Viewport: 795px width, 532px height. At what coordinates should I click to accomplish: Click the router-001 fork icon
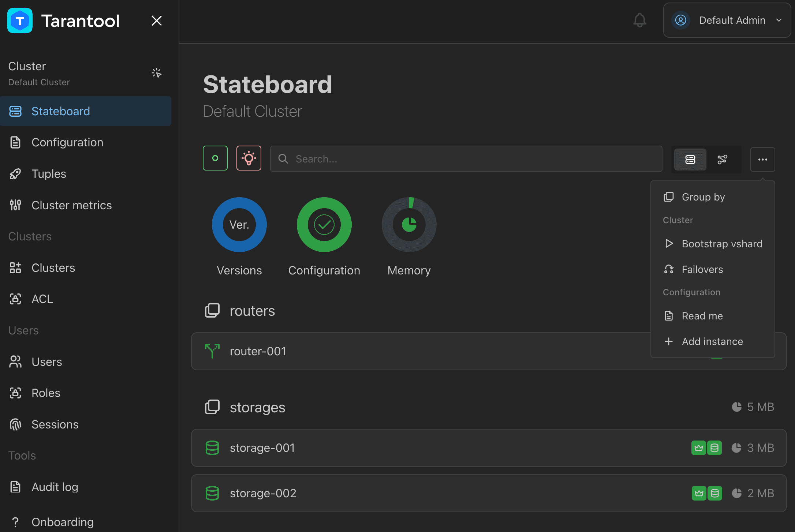(212, 351)
